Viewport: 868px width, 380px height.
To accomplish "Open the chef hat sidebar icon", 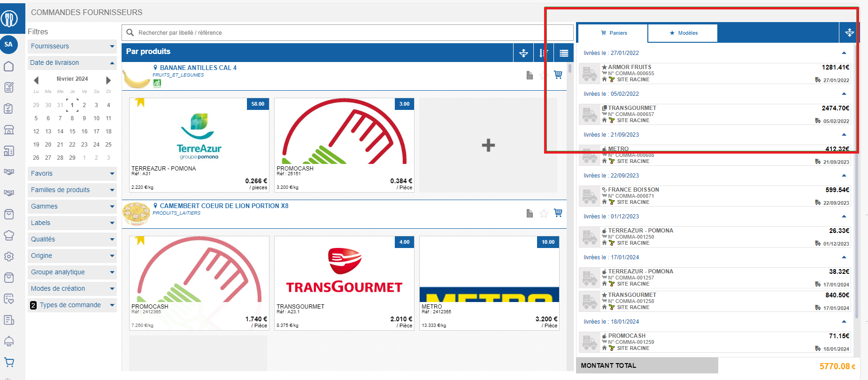I will (9, 235).
